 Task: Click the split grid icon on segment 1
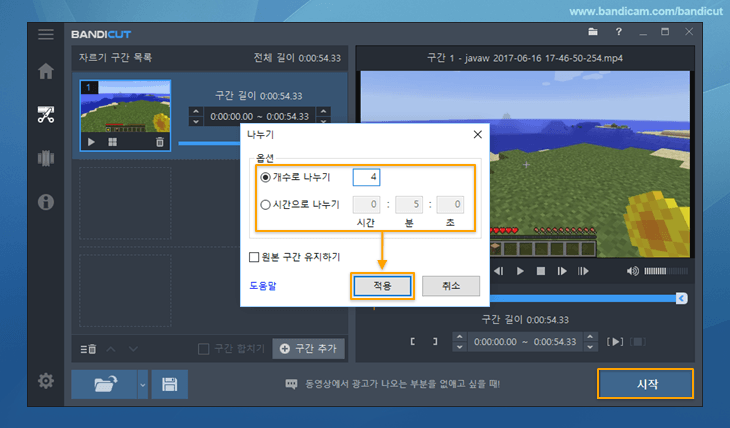pyautogui.click(x=112, y=142)
